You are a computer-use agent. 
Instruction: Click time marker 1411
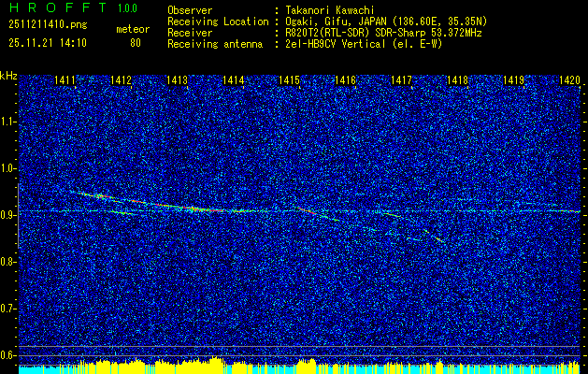65,79
